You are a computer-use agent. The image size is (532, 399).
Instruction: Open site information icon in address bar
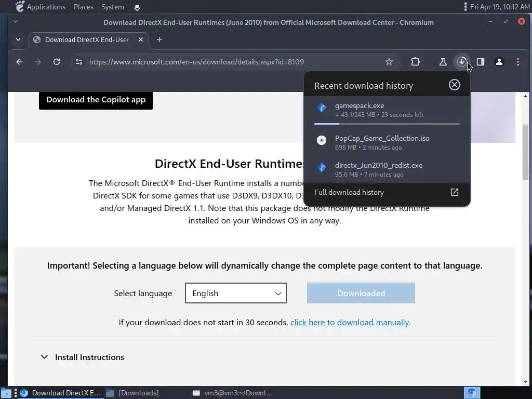click(79, 62)
